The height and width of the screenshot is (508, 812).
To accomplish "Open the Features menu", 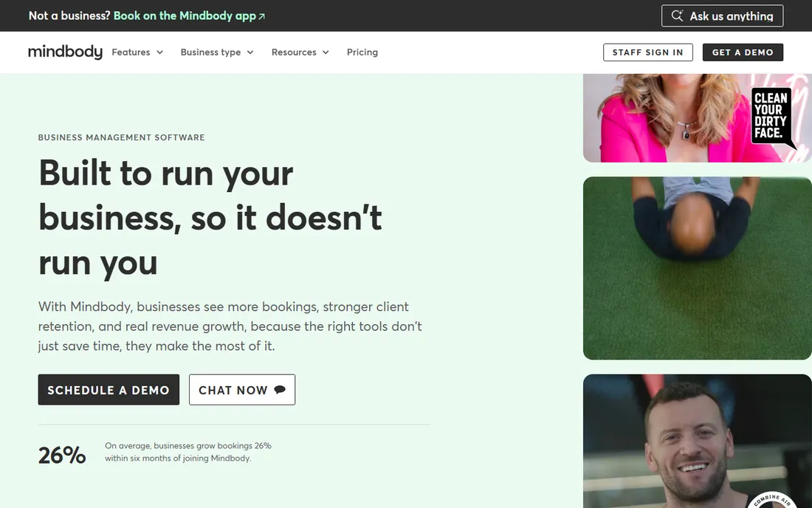I will click(137, 52).
